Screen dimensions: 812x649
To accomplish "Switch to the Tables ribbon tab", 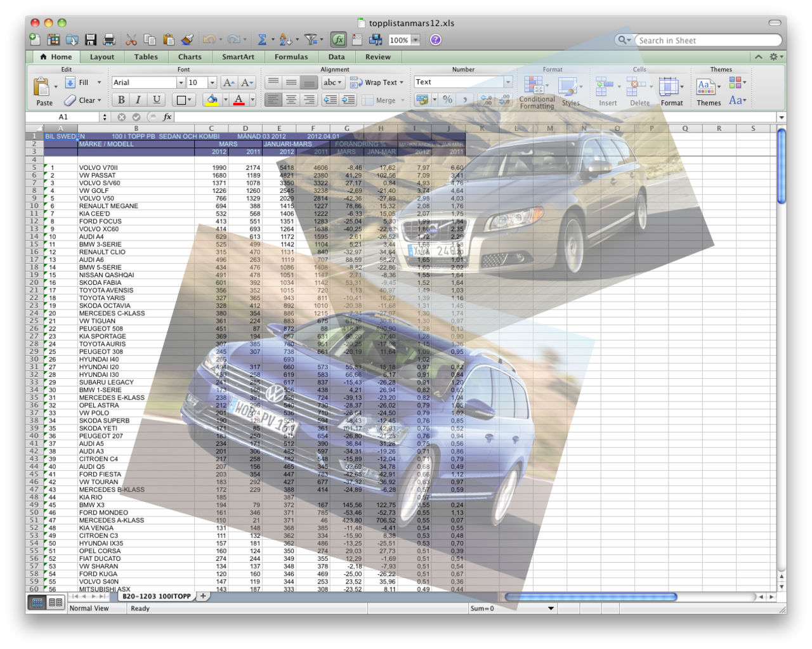I will coord(146,56).
